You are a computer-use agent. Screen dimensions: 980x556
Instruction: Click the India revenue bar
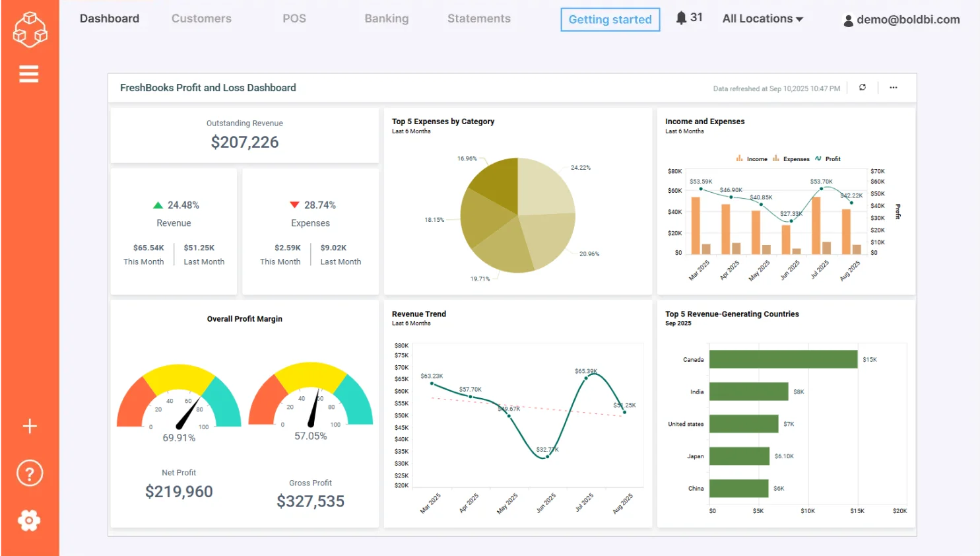pos(749,392)
